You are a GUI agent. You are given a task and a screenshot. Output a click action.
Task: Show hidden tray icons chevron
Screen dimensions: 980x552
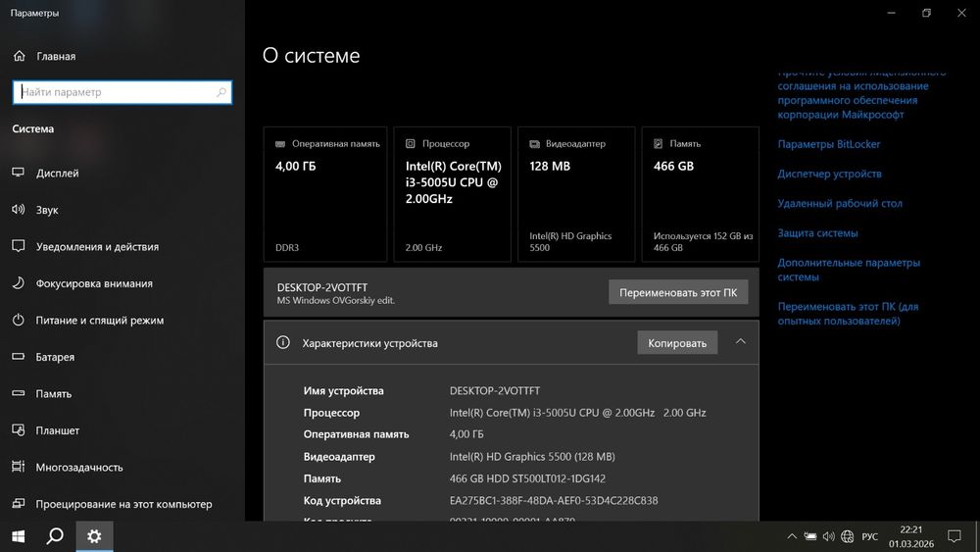[x=791, y=536]
